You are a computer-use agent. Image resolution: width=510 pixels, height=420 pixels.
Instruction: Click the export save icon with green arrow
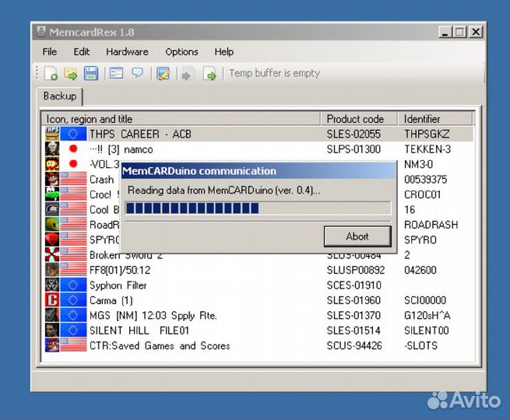pyautogui.click(x=209, y=73)
